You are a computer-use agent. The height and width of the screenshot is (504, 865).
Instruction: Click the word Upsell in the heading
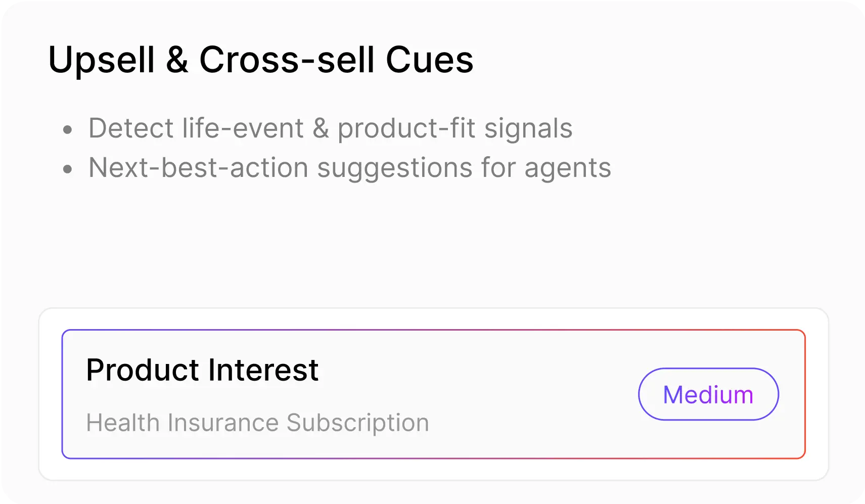point(101,60)
